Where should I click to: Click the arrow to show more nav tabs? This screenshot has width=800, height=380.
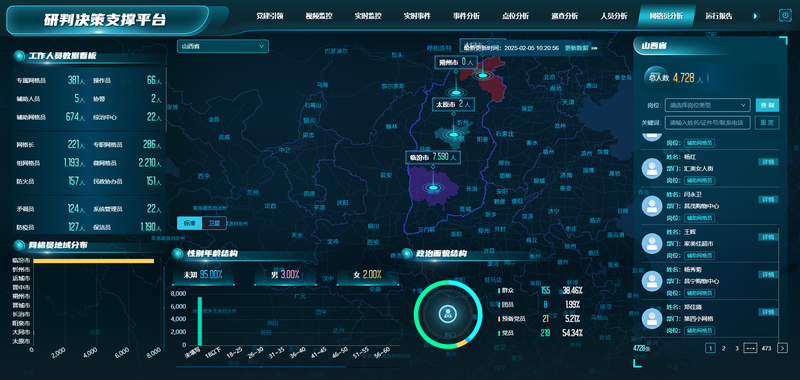[756, 16]
